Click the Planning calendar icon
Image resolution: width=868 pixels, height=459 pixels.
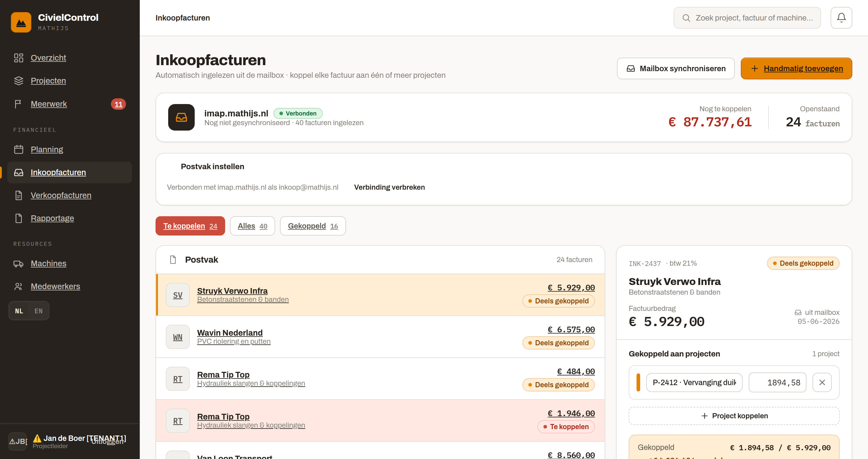click(x=18, y=149)
